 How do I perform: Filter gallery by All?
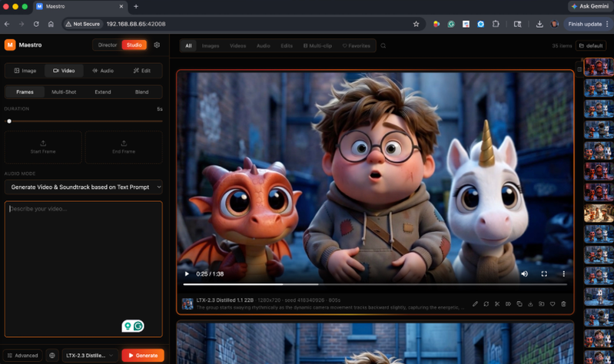pos(188,46)
